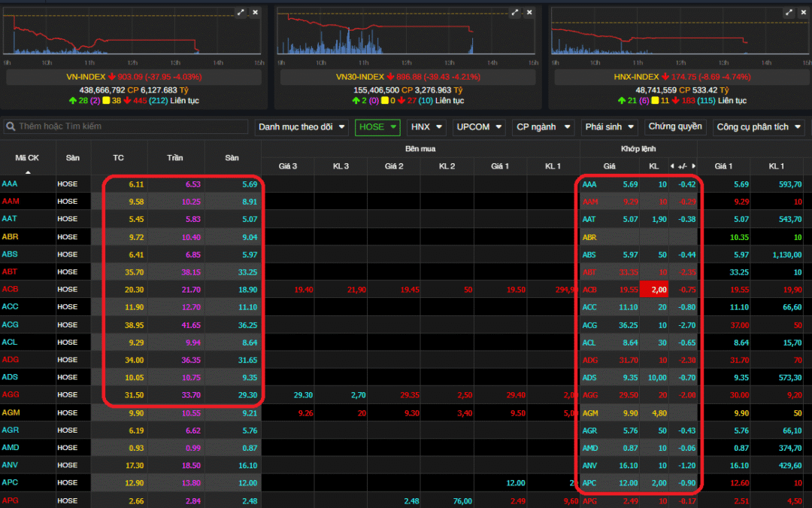The width and height of the screenshot is (812, 508).
Task: Focus the Thêm hoặc Tìm kiếm search field
Action: click(128, 127)
